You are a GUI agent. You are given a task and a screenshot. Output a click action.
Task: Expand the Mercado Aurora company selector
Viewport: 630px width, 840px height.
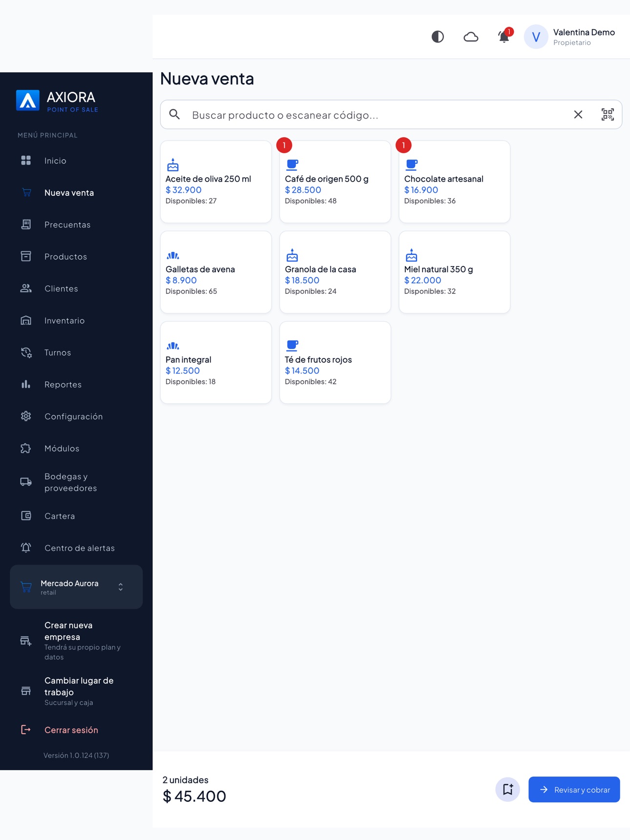pos(76,587)
